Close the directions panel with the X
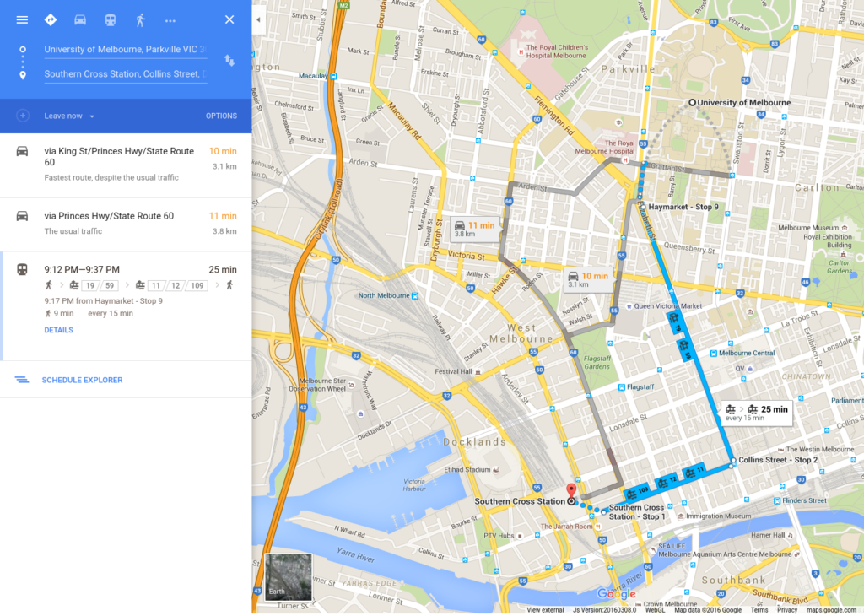 pos(229,20)
